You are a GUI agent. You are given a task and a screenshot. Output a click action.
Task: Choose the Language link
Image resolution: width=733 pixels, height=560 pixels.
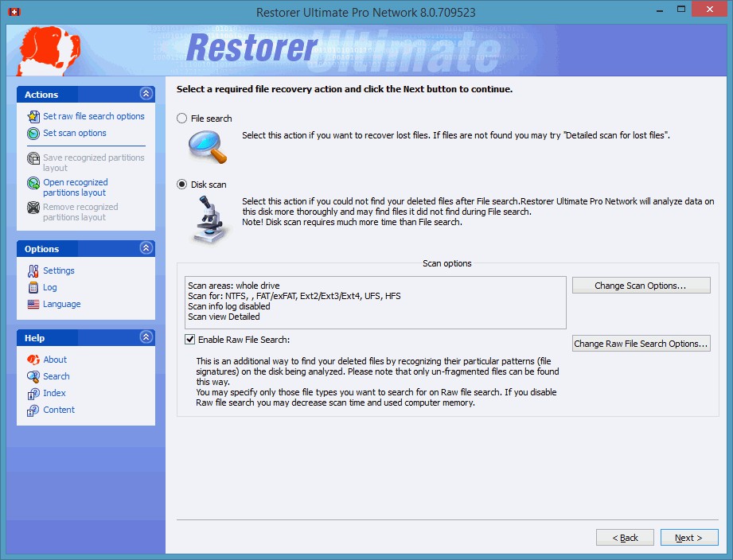(62, 304)
